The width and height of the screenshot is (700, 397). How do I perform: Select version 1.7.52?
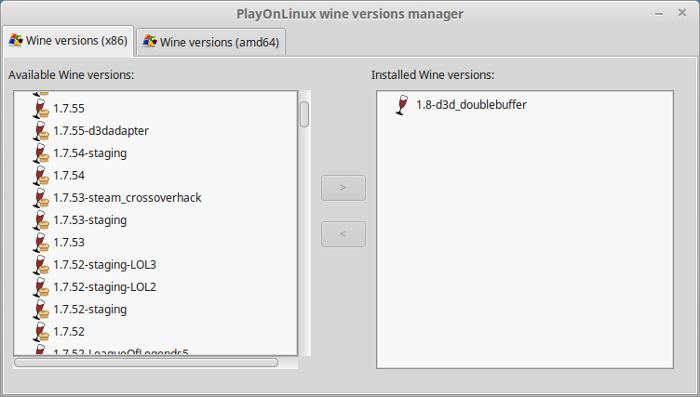coord(69,332)
